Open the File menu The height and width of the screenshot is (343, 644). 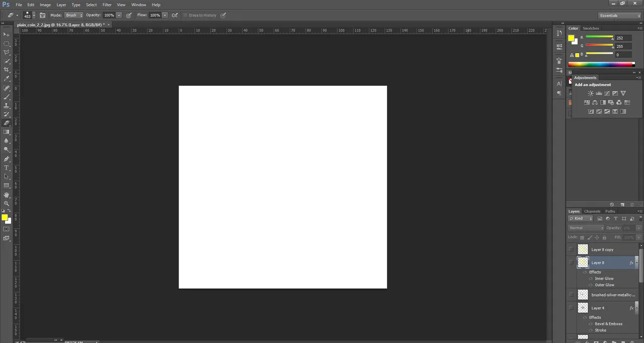(x=19, y=5)
